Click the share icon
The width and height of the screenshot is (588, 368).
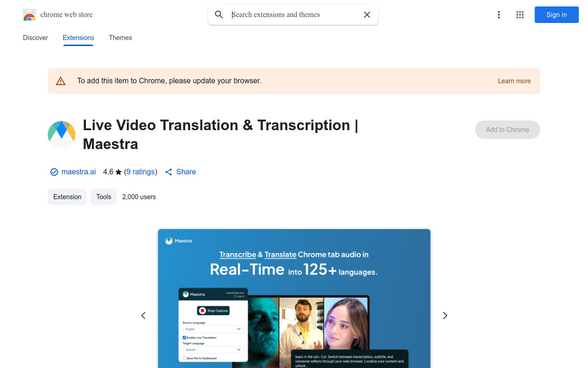pyautogui.click(x=169, y=172)
